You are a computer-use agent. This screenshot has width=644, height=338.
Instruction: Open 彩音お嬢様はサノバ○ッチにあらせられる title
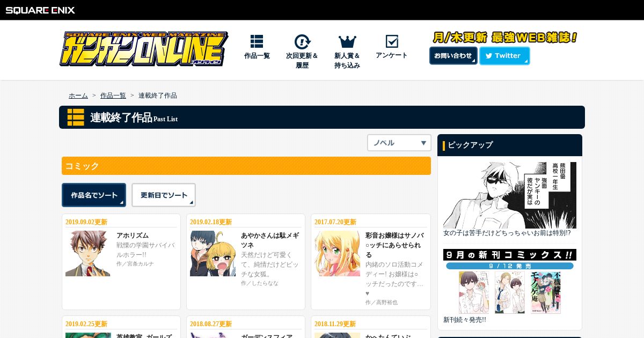(x=394, y=245)
